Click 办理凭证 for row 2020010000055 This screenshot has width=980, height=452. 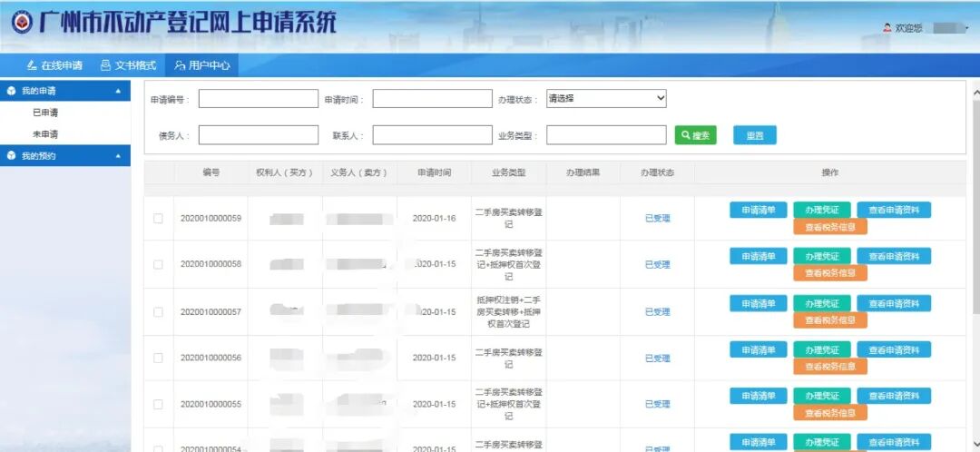click(822, 396)
